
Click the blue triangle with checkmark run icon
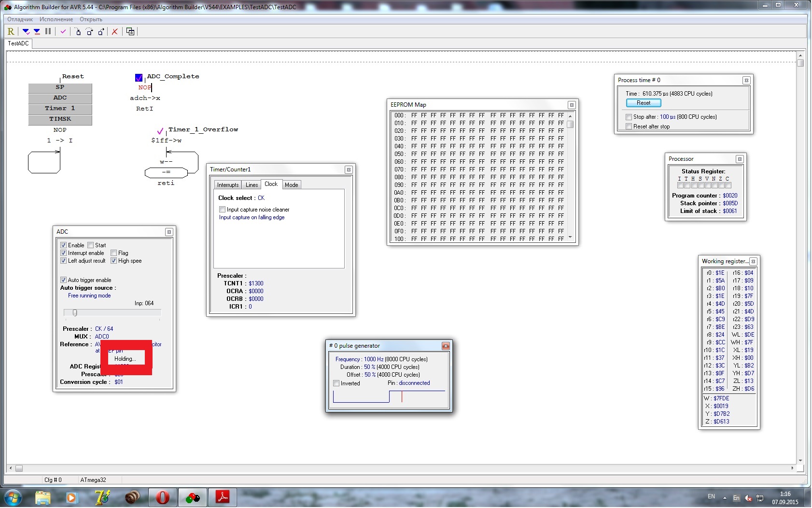(26, 31)
